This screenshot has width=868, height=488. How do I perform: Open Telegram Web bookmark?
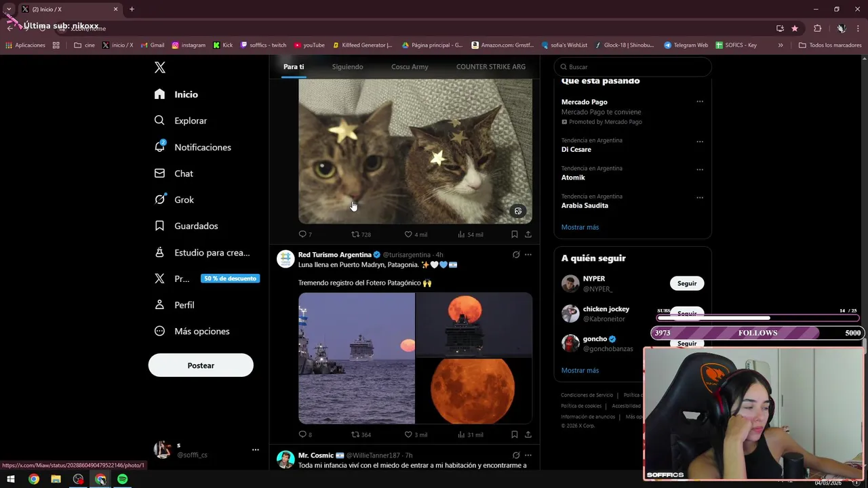coord(686,45)
